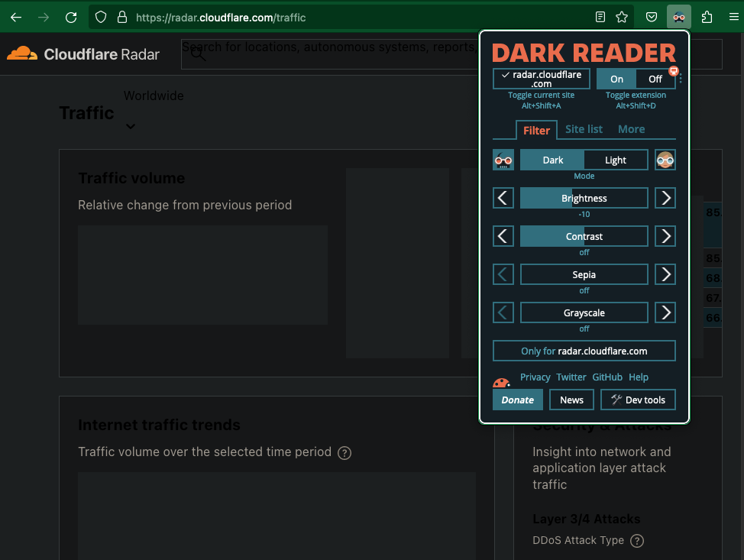Switch Mode from Dark to Light

(616, 160)
